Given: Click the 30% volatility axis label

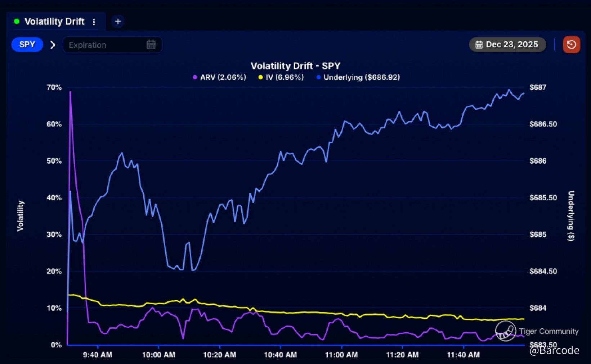Looking at the screenshot, I should [54, 235].
